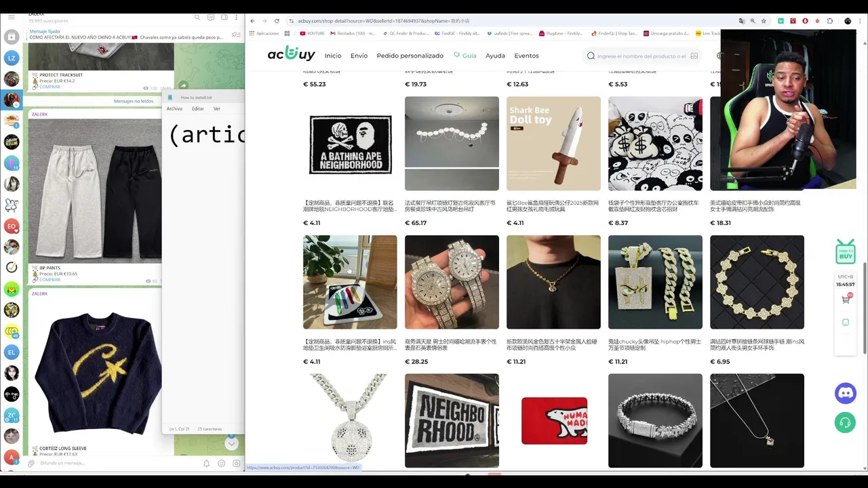Viewport: 868px width, 488px height.
Task: Search in Telegram ZALERX channel
Action: [197, 17]
